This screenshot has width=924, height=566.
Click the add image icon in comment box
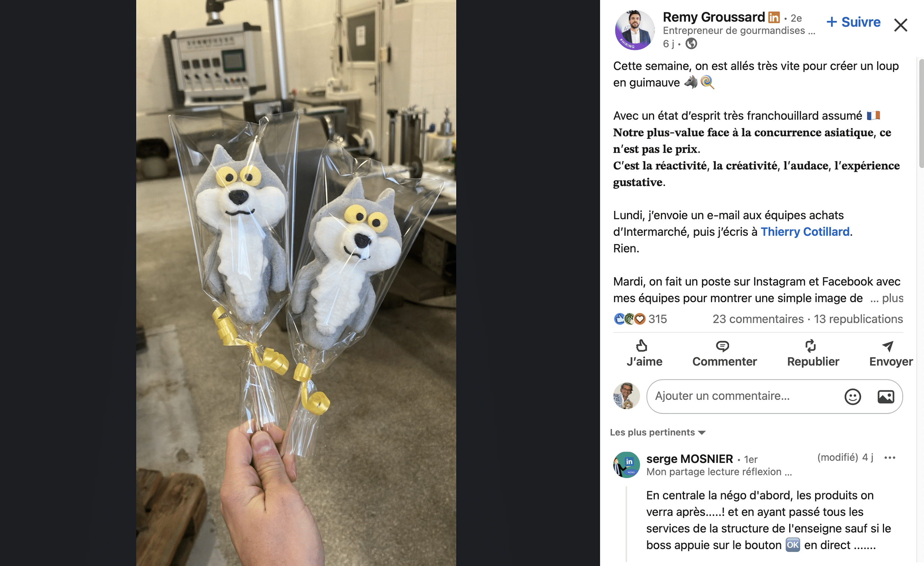coord(885,396)
